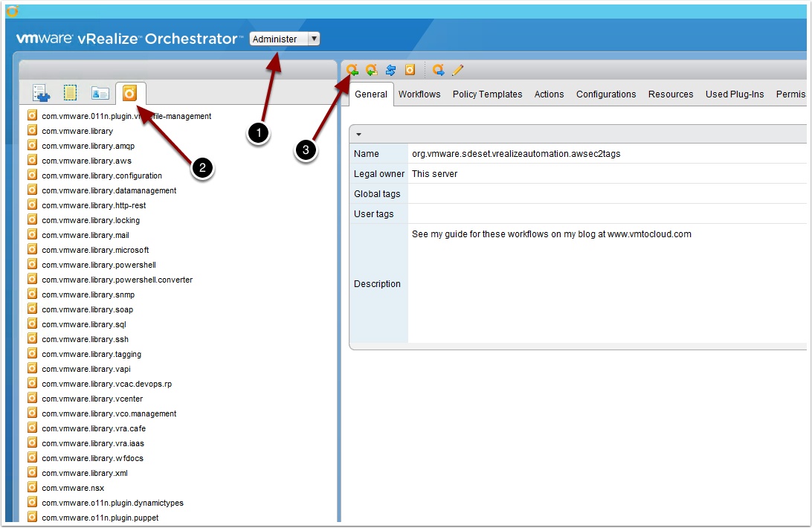The height and width of the screenshot is (528, 812).
Task: Click the second package toolbar icon
Action: pos(371,70)
